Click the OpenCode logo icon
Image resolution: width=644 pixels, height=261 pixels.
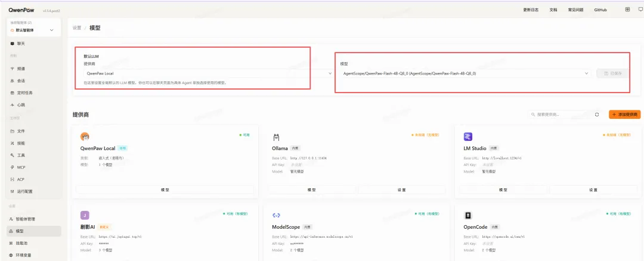pos(468,215)
